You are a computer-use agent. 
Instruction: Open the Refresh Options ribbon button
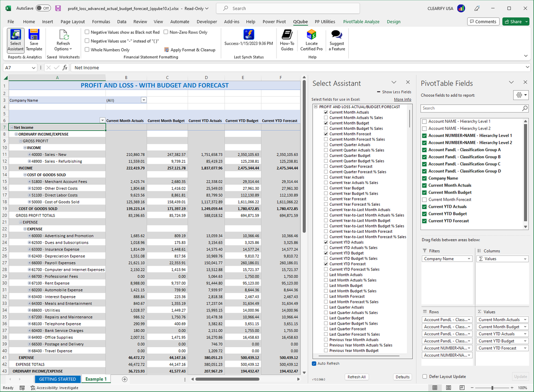63,40
